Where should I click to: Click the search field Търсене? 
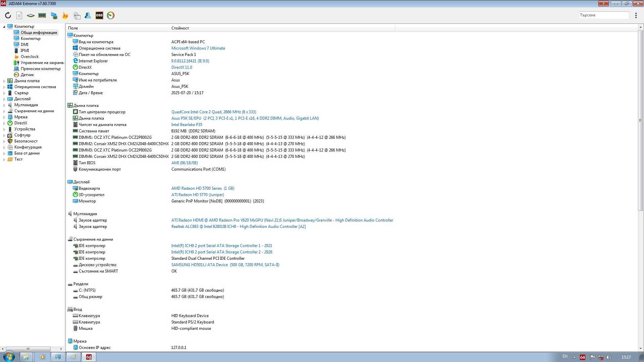tap(604, 15)
